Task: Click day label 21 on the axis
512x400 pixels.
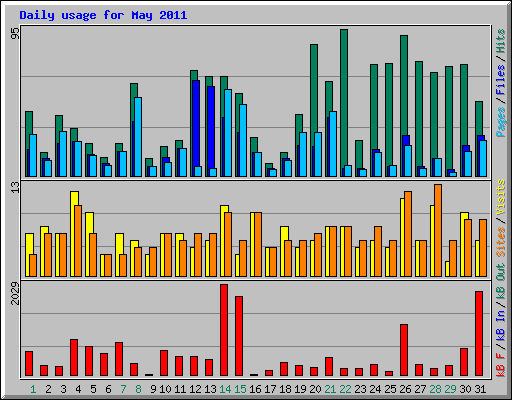Action: 330,389
